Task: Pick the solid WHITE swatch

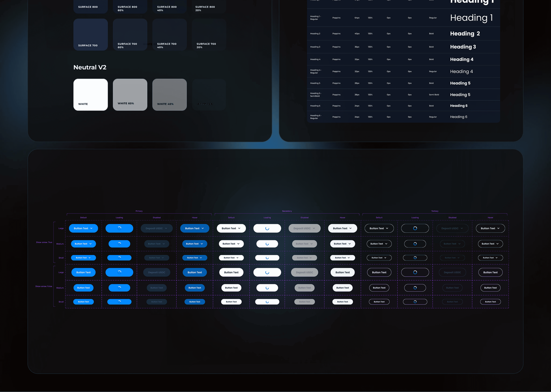Action: pyautogui.click(x=91, y=95)
